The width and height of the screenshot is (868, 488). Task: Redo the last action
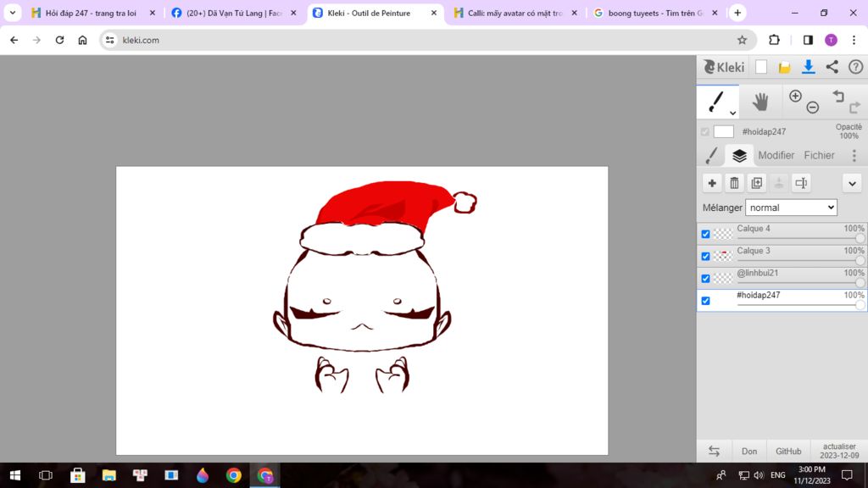[x=855, y=108]
